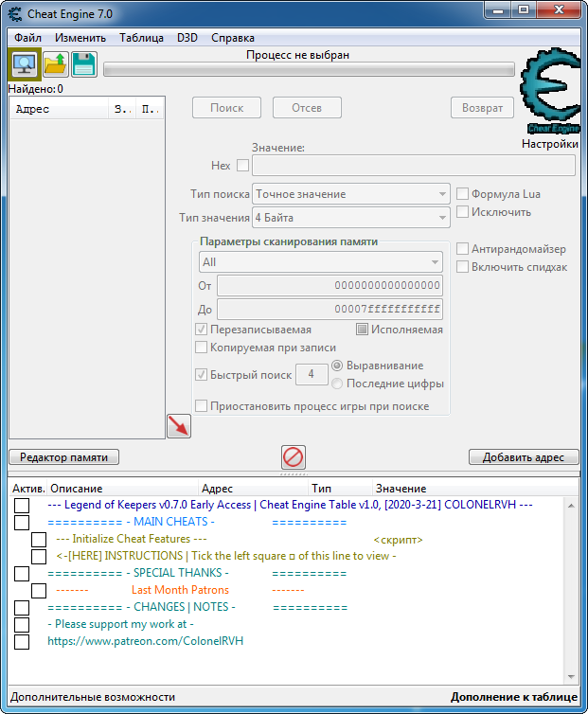Open the Тип значения 4 Байта dropdown
Screen dimensions: 588x714
350,218
